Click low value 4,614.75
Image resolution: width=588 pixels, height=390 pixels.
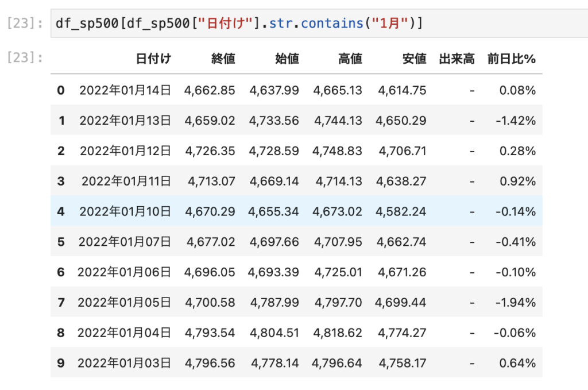[x=402, y=90]
